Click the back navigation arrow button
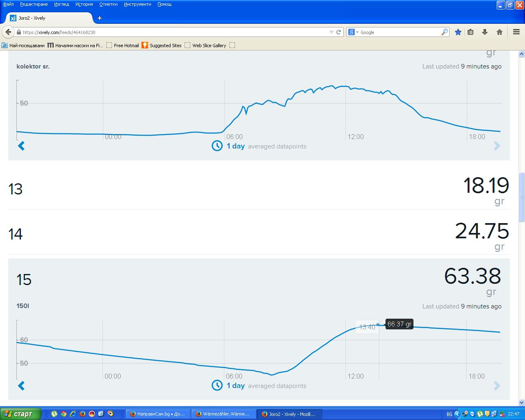The image size is (525, 420). (8, 32)
